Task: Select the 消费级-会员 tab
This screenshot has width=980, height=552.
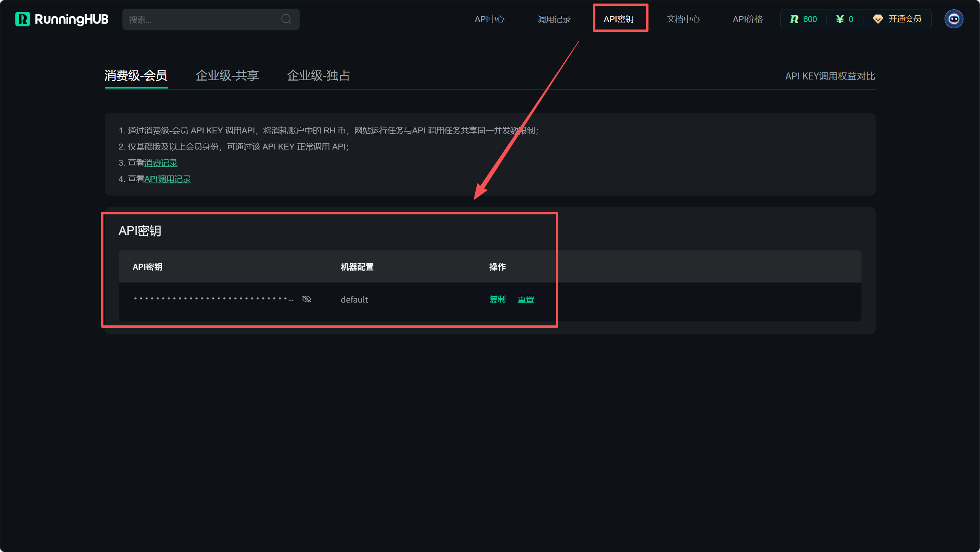Action: click(136, 76)
